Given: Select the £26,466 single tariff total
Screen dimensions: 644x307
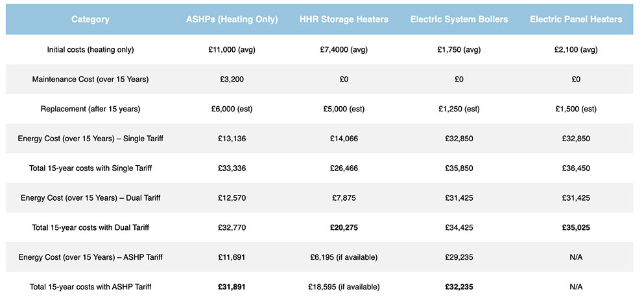Looking at the screenshot, I should click(344, 168).
